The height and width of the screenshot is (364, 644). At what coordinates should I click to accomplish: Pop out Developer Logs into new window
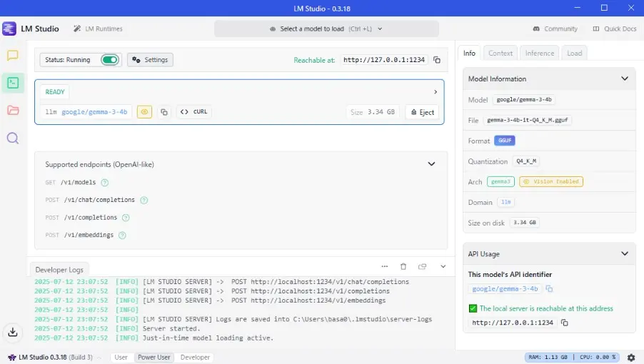(x=422, y=266)
